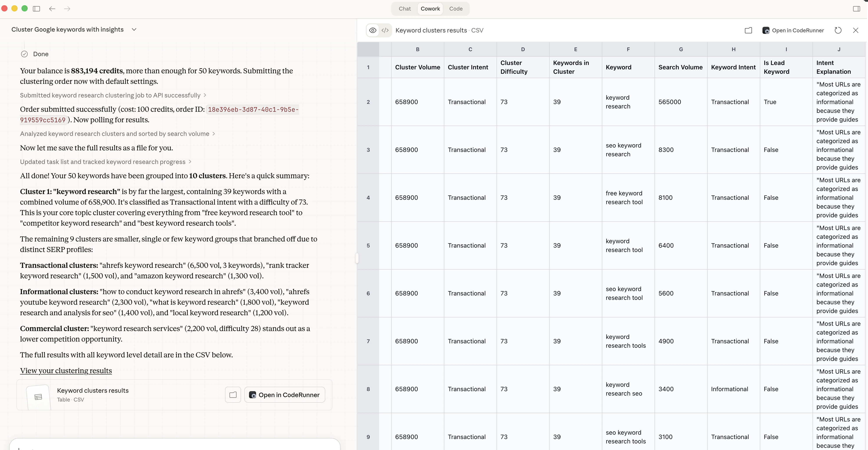Switch to source code view icon
Screen dimensions: 868x450
[385, 30]
